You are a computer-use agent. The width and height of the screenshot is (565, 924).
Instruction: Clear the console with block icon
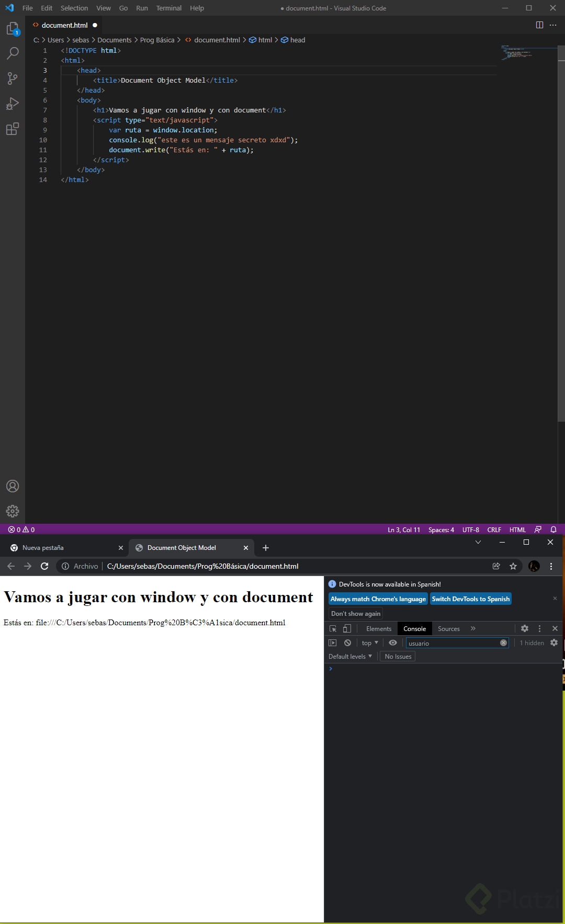pyautogui.click(x=347, y=643)
